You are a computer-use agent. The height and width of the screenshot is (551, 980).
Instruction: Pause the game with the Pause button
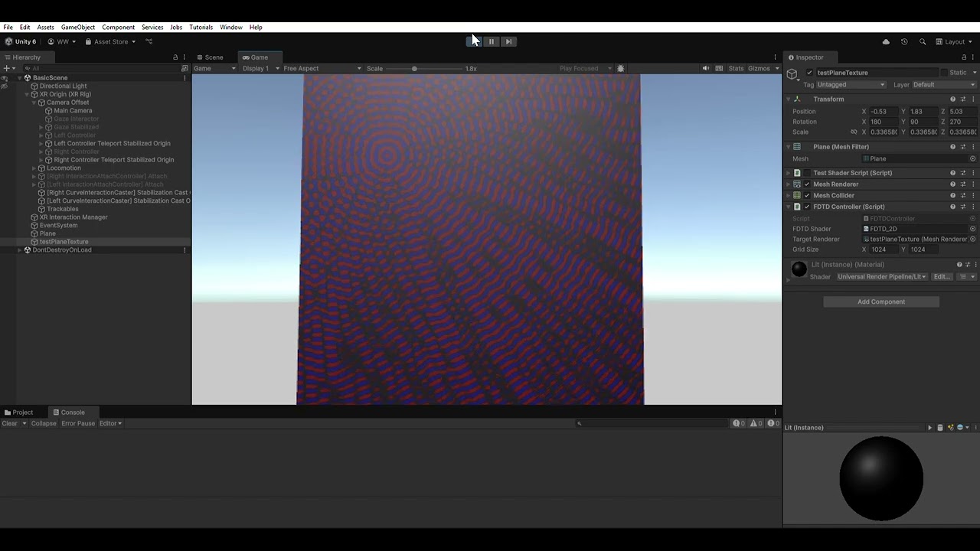(x=492, y=41)
